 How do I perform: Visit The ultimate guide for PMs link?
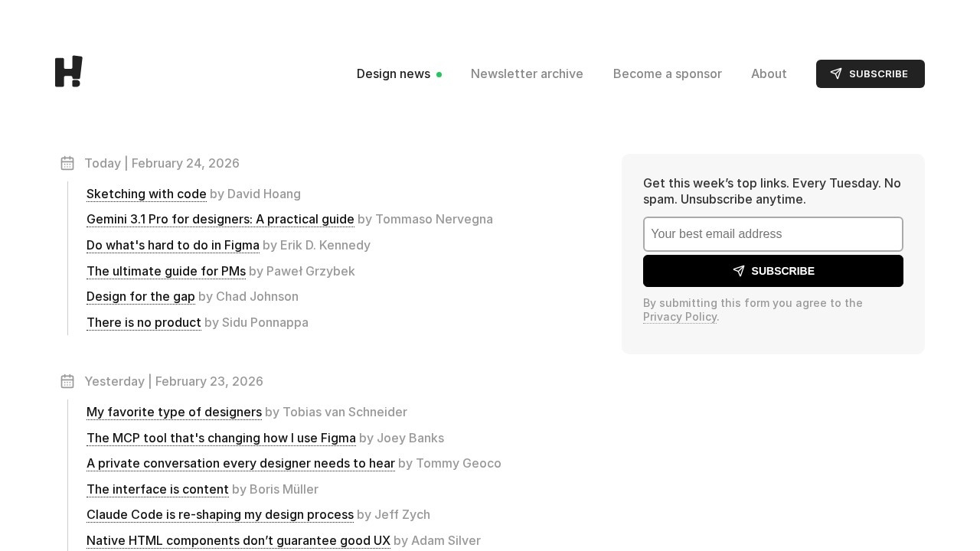(x=166, y=271)
